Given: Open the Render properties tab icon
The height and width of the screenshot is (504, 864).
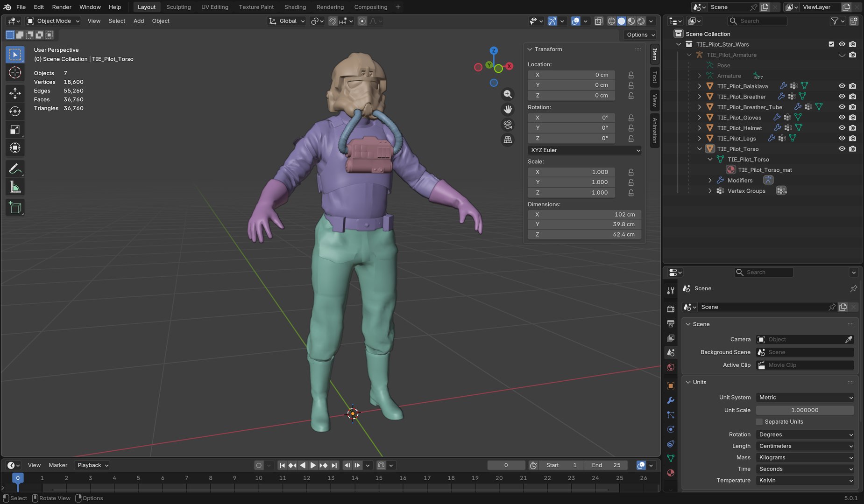Looking at the screenshot, I should [x=671, y=308].
